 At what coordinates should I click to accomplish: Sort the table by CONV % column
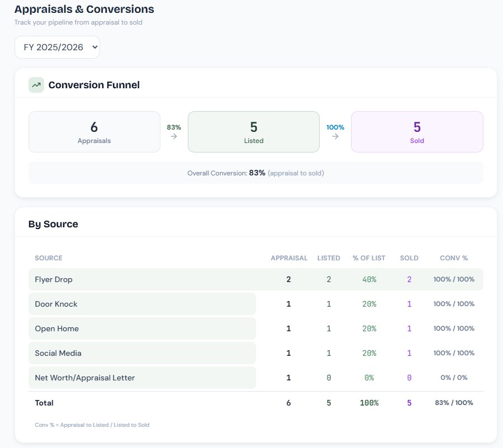[453, 258]
